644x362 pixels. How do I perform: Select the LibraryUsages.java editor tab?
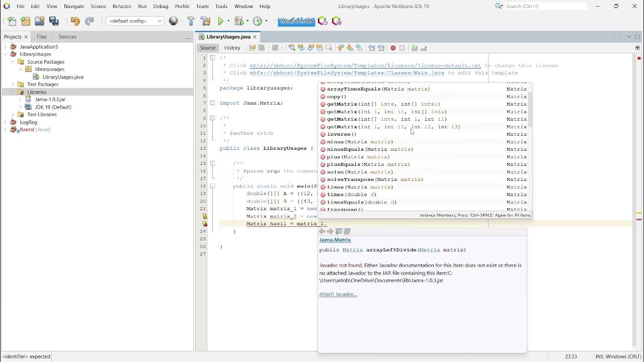[x=228, y=37]
